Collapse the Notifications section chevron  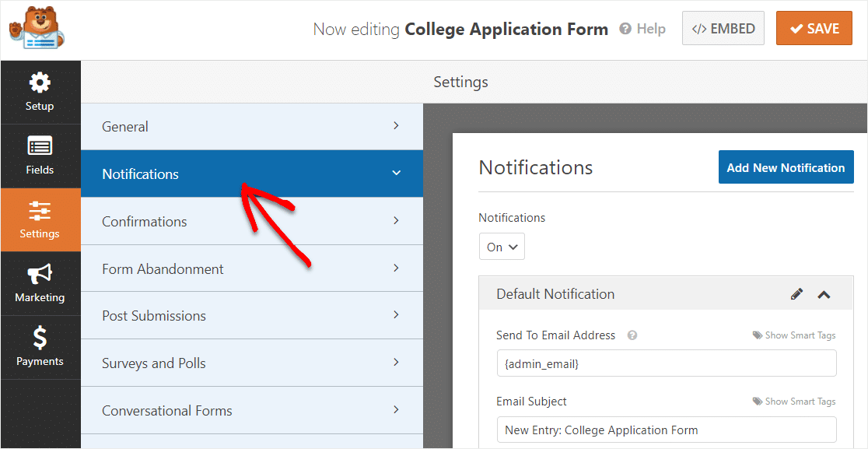397,173
